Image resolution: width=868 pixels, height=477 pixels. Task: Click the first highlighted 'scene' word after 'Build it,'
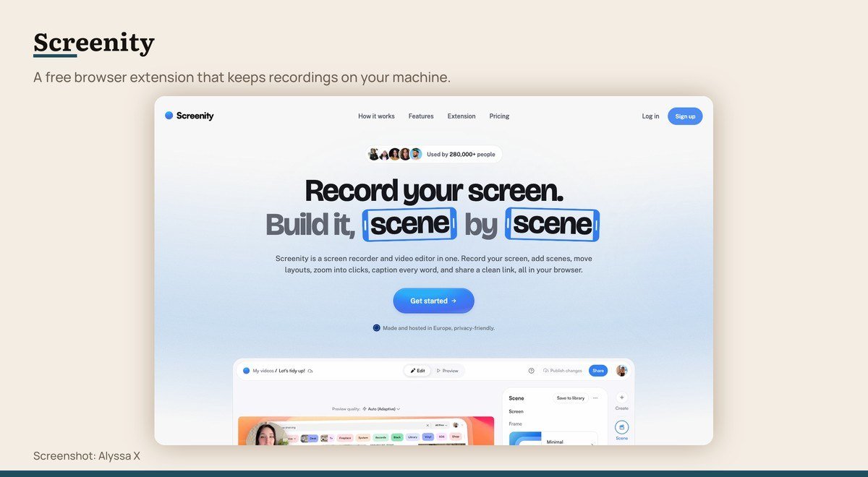tap(409, 224)
